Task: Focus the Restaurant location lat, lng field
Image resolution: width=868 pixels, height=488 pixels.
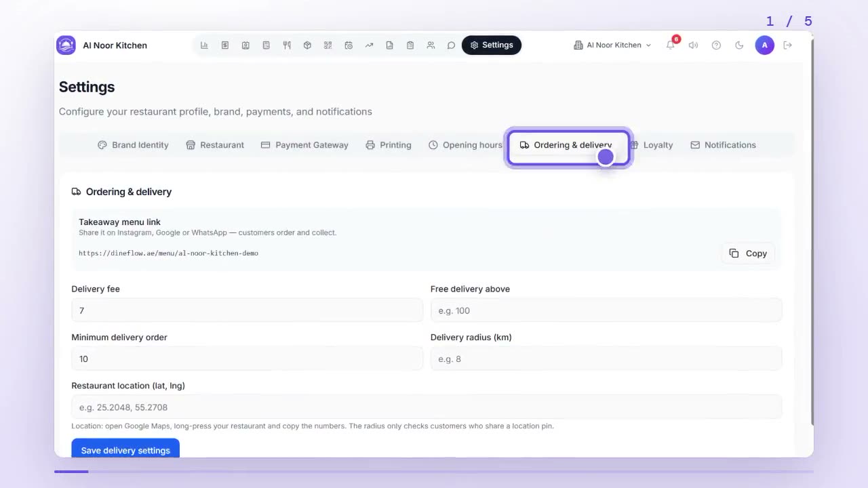Action: pos(427,407)
